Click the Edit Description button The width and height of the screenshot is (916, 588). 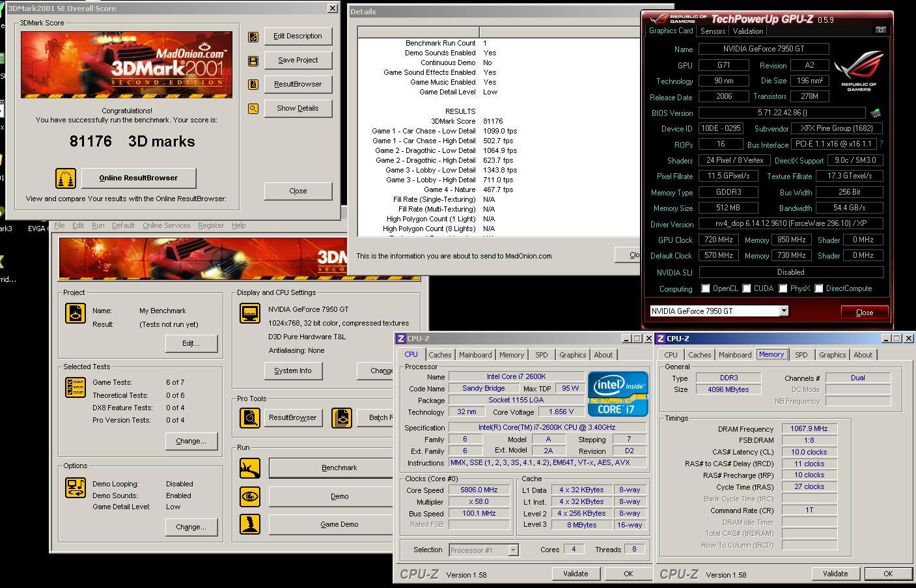(x=298, y=36)
